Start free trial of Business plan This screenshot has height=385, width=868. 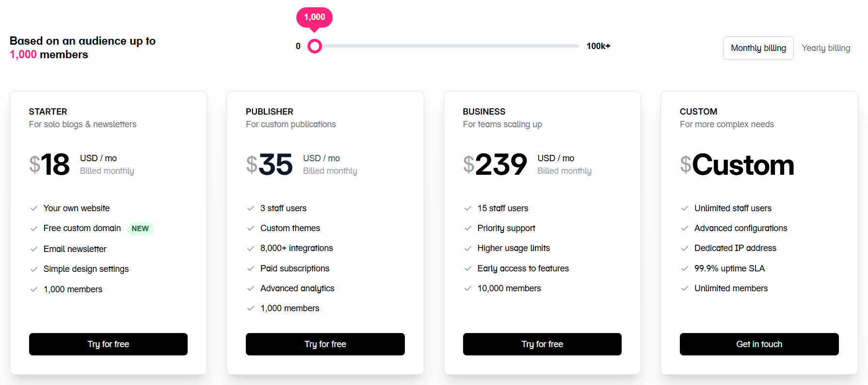(x=542, y=344)
